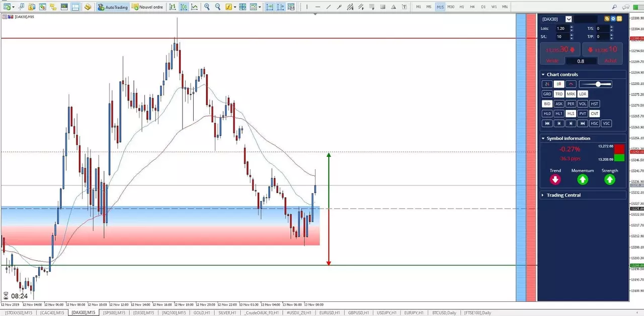Expand the Trading Central section

(543, 195)
